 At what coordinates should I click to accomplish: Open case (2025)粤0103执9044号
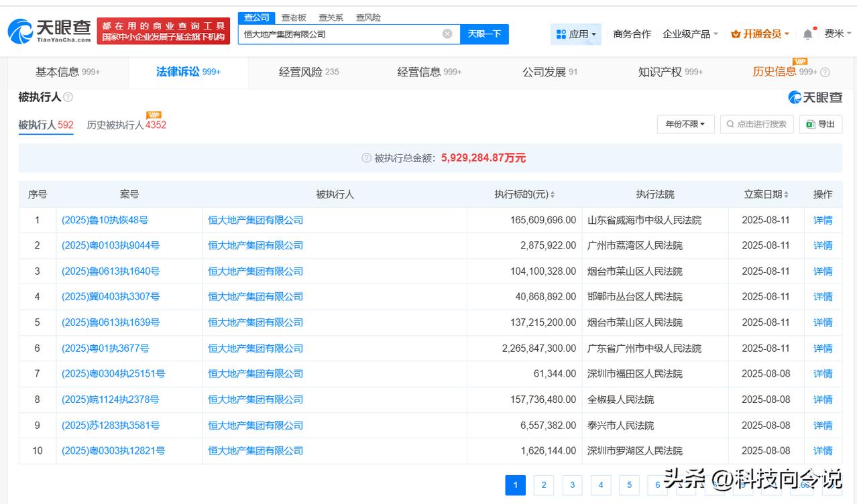[111, 245]
